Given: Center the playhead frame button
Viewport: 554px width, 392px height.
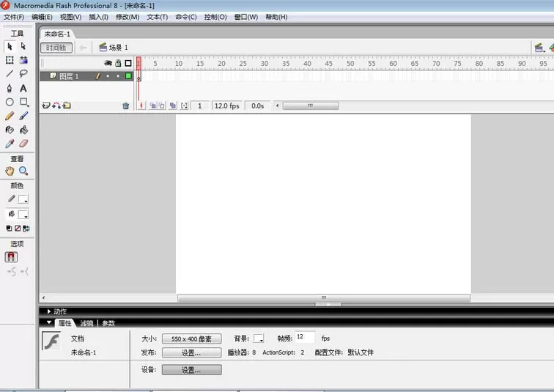Looking at the screenshot, I should coord(141,106).
